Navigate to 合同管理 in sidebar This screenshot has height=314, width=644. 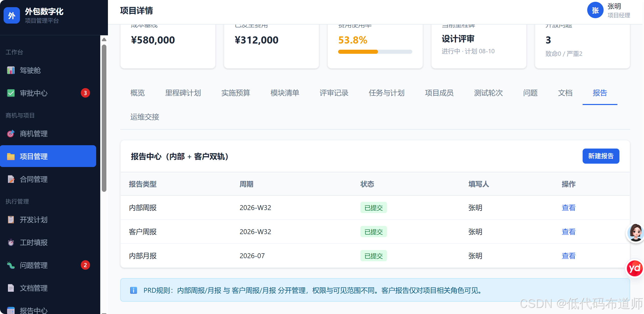[48, 179]
